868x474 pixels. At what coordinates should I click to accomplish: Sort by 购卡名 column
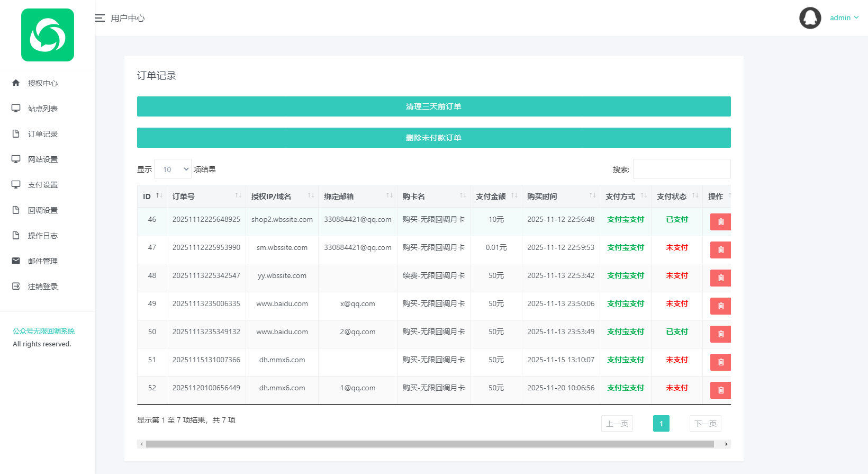pyautogui.click(x=434, y=196)
